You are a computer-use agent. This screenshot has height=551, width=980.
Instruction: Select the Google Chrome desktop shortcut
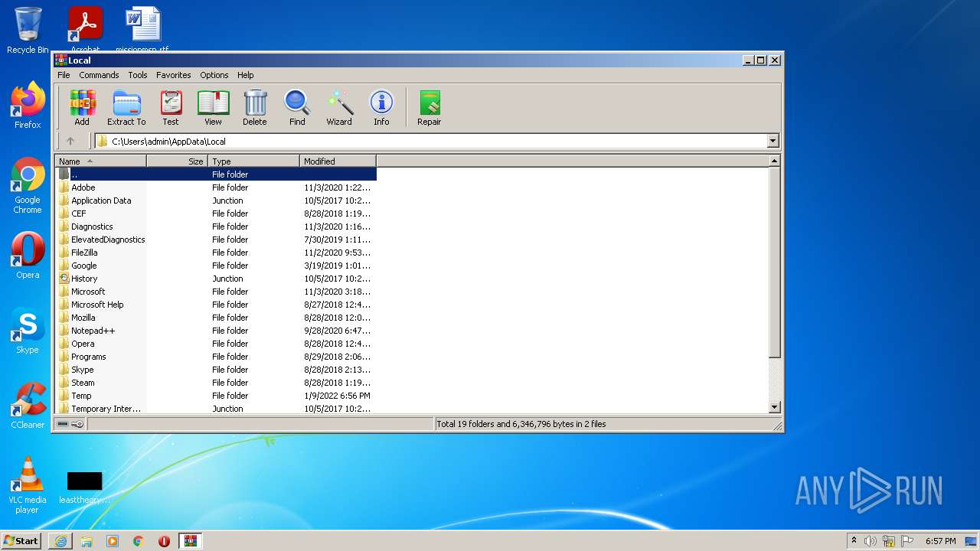[28, 185]
